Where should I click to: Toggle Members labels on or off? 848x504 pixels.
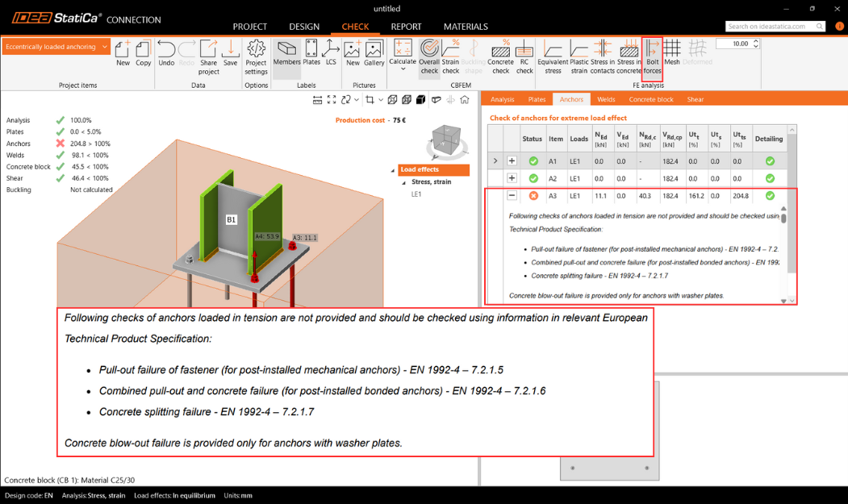286,53
